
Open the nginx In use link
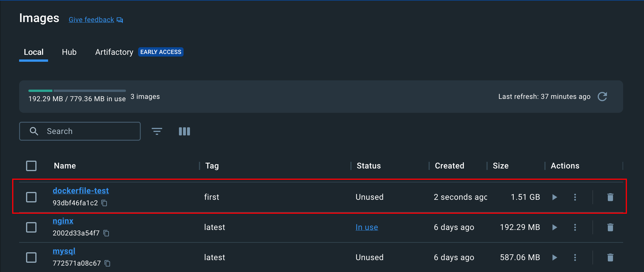click(x=367, y=227)
